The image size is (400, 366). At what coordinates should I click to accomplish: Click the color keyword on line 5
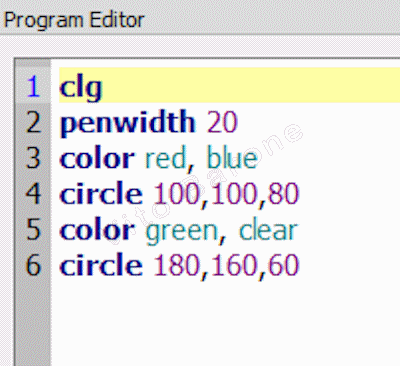coord(97,230)
